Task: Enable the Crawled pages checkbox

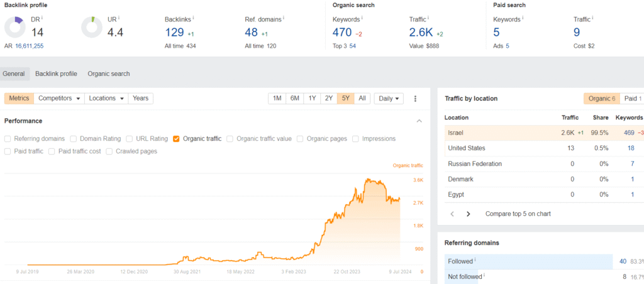Action: coord(110,151)
